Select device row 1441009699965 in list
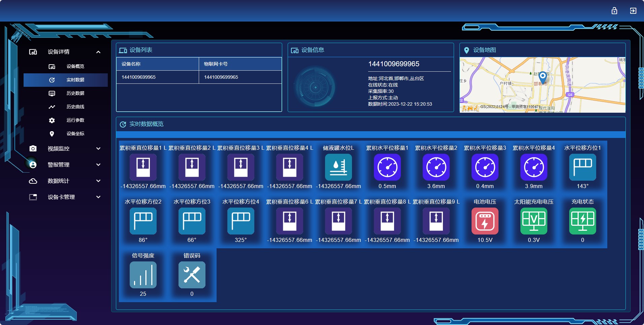 tap(199, 77)
